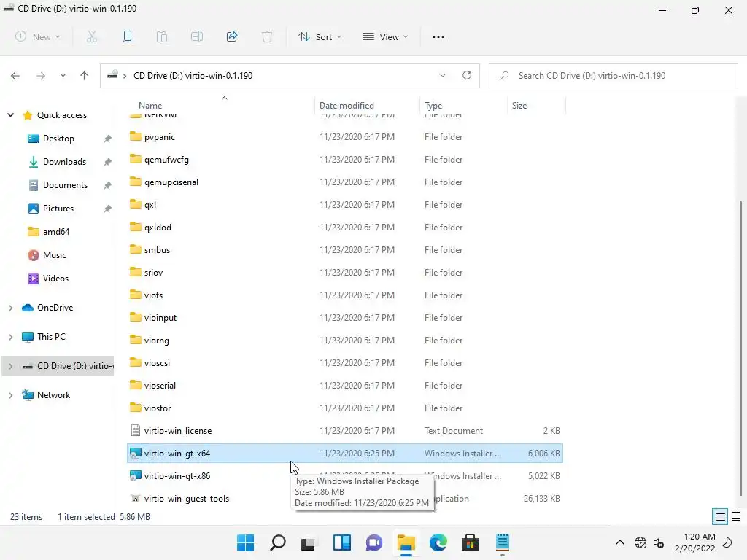Click the Paste clipboard icon
Screen dimensions: 747x560
(162, 36)
